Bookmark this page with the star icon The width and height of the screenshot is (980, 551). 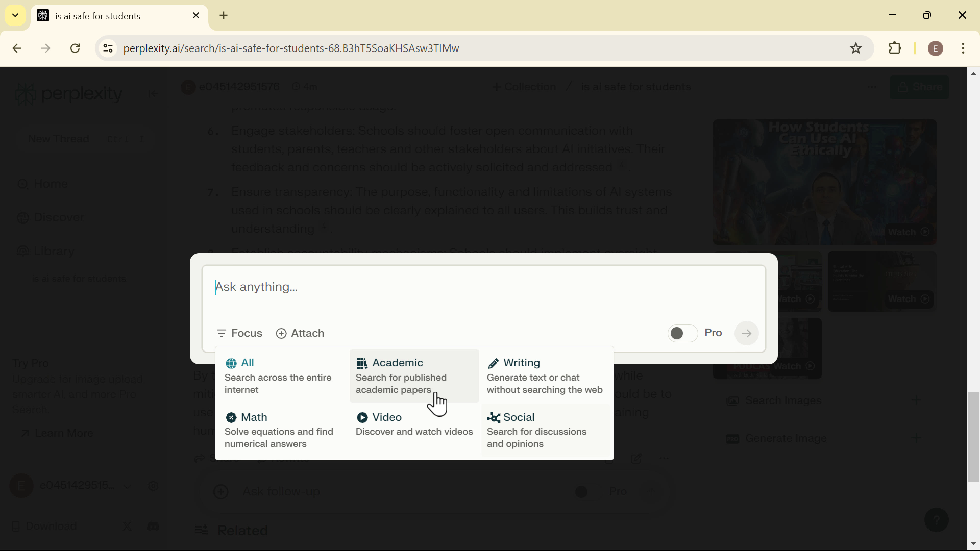point(856,48)
